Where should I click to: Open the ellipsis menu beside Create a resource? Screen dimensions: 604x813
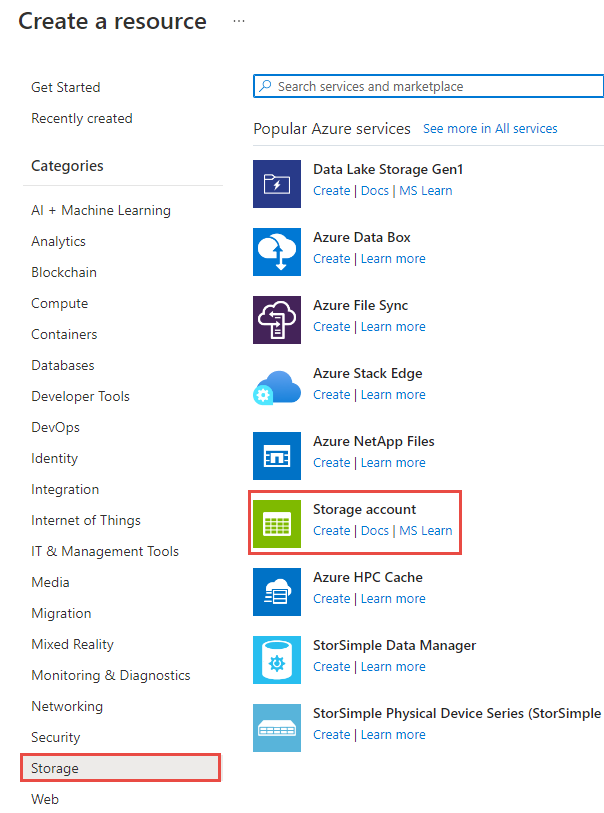238,20
